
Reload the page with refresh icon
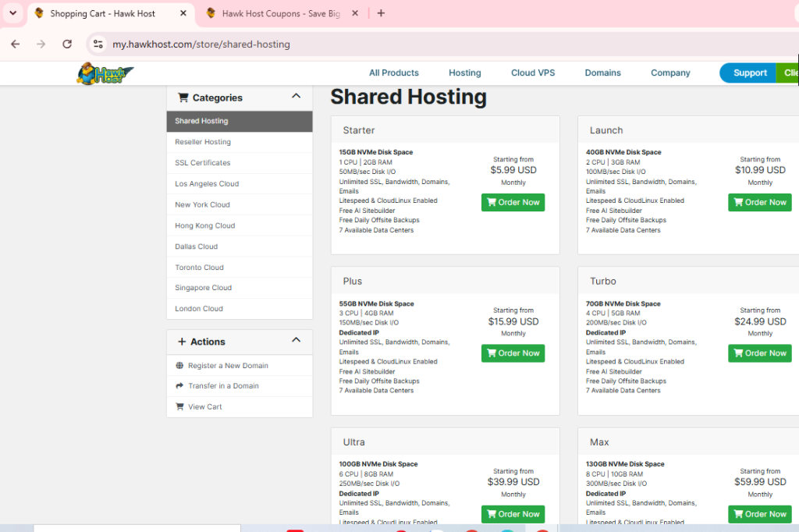67,44
